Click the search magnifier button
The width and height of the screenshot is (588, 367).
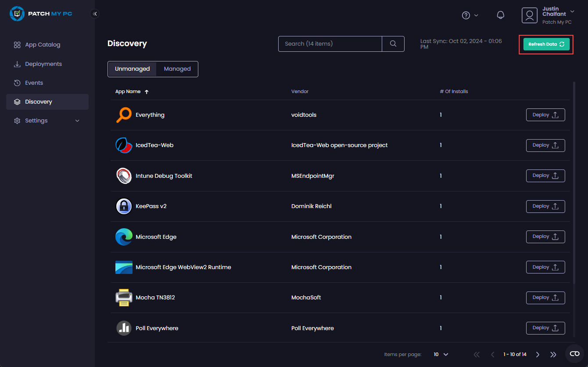pos(393,44)
